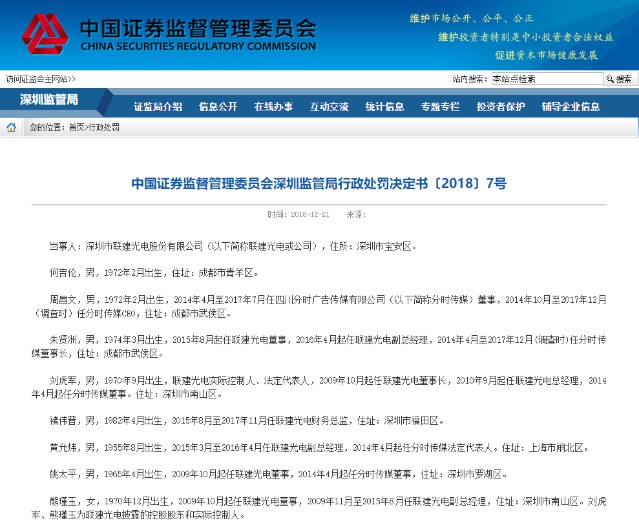Click the line about 黄允炜
639x525 pixels.
pos(320,448)
